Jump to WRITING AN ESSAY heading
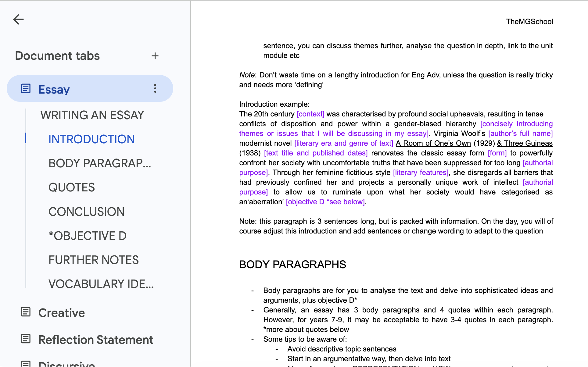 [92, 115]
